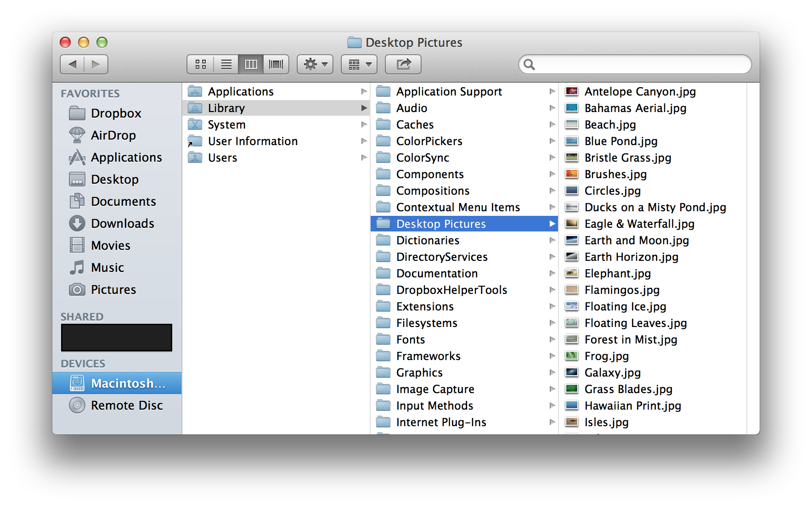Image resolution: width=812 pixels, height=507 pixels.
Task: Select Antelope Canyon.jpg thumbnail
Action: click(x=572, y=91)
